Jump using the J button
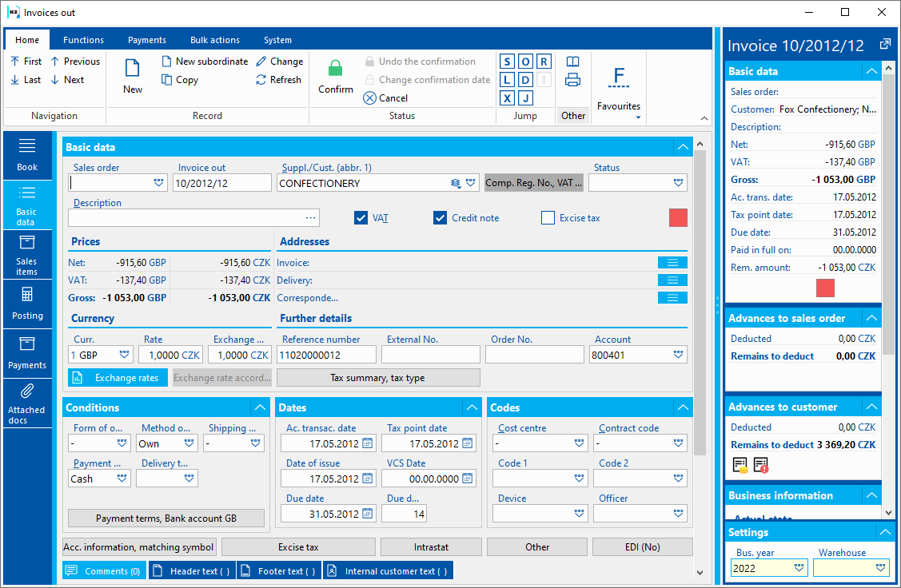 coord(525,98)
